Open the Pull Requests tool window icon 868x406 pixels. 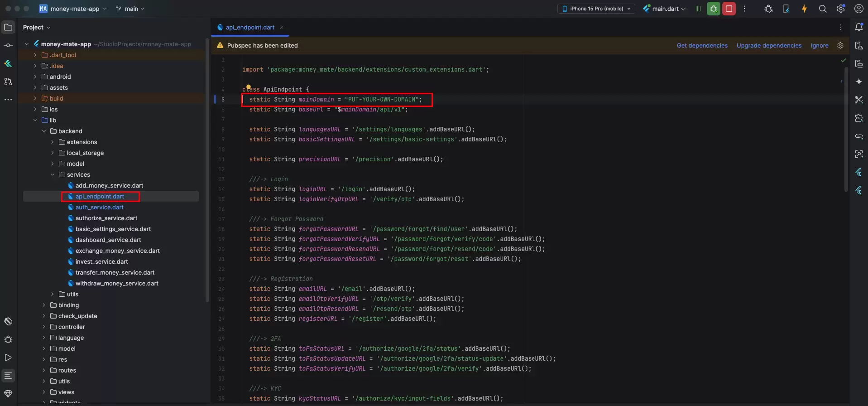point(8,82)
